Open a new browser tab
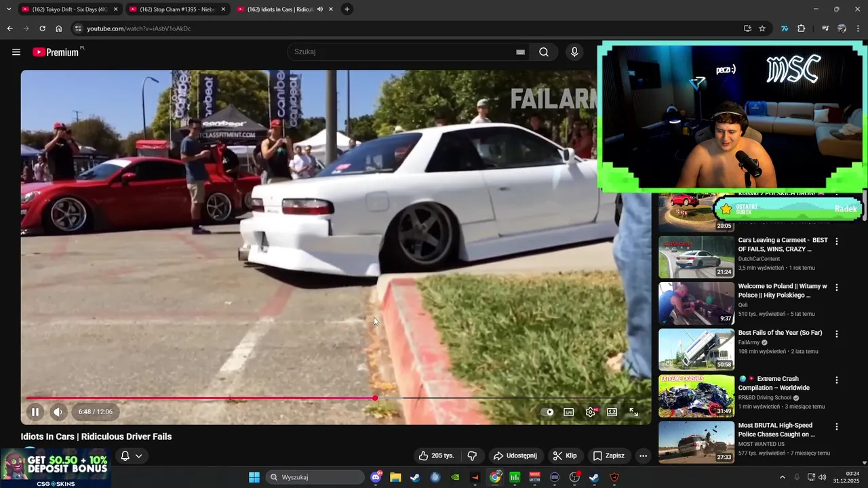Viewport: 868px width, 488px height. (x=347, y=9)
